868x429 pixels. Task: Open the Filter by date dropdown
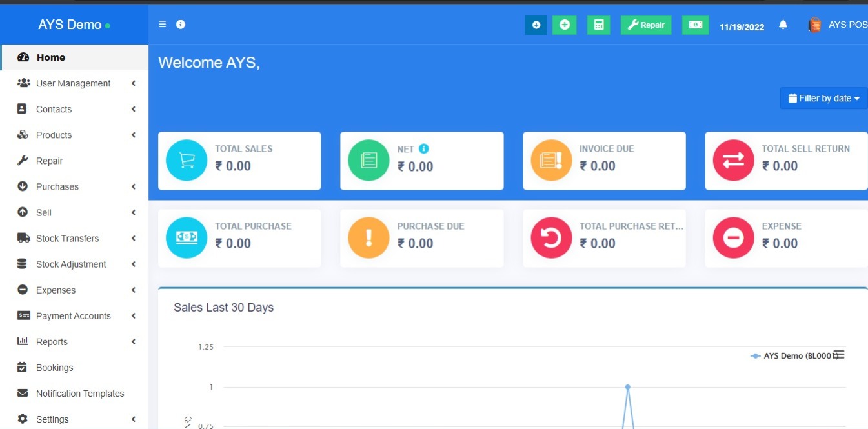click(824, 99)
